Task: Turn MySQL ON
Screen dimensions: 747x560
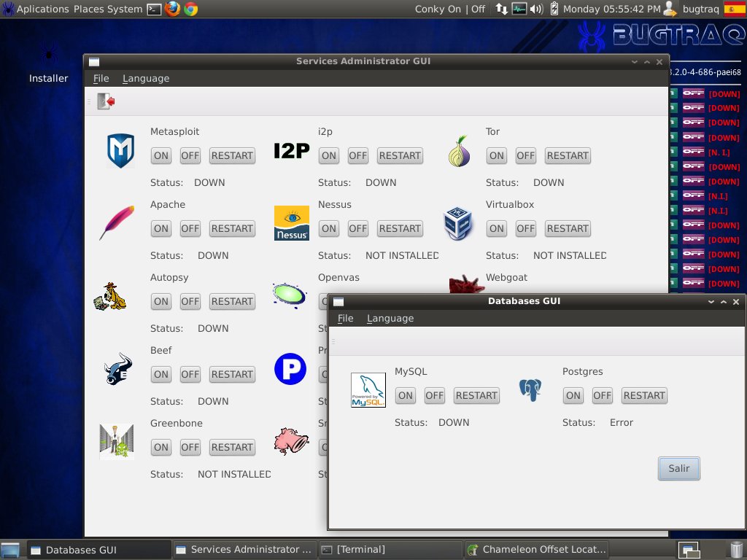Action: tap(406, 396)
